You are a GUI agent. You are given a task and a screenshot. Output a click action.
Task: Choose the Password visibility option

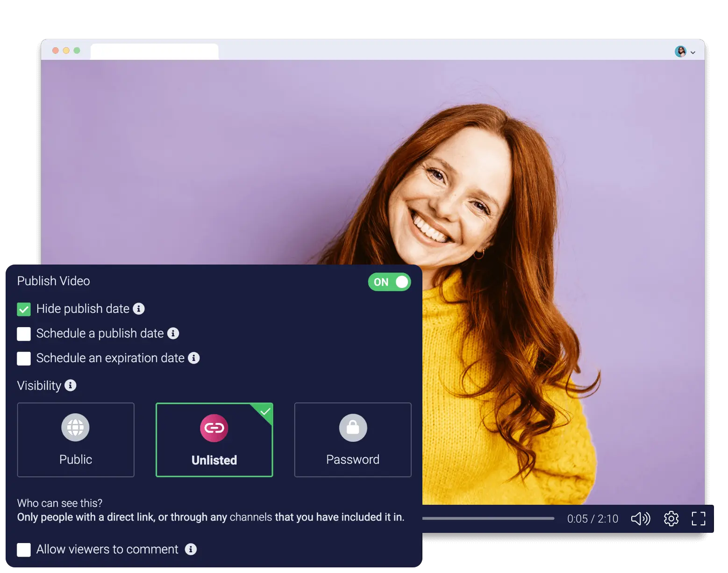[352, 440]
